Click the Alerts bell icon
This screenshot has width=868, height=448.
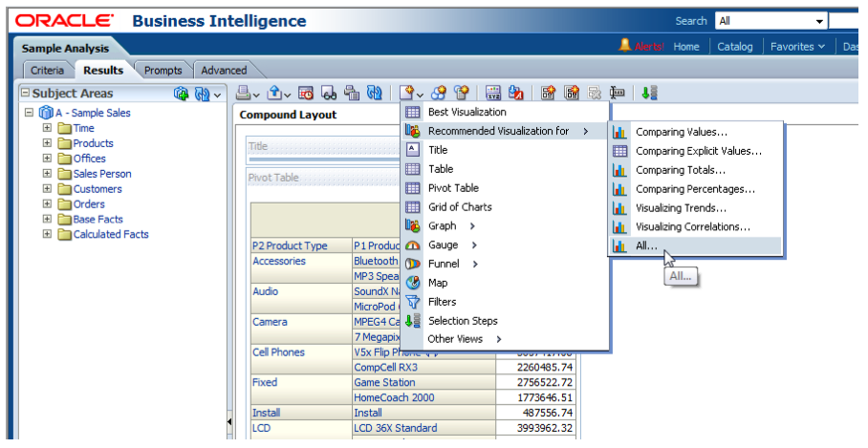coord(624,45)
